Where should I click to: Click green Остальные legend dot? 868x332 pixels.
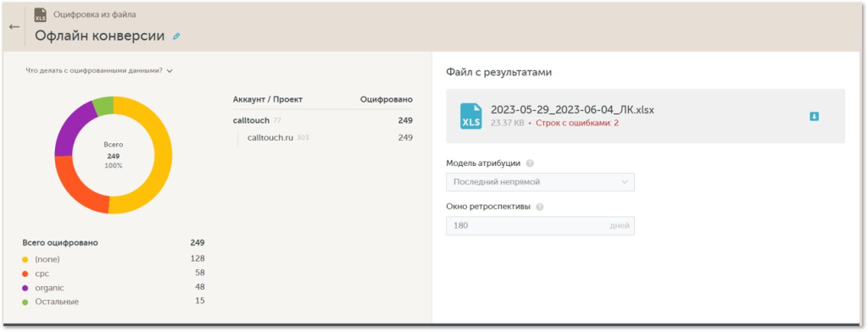(25, 302)
